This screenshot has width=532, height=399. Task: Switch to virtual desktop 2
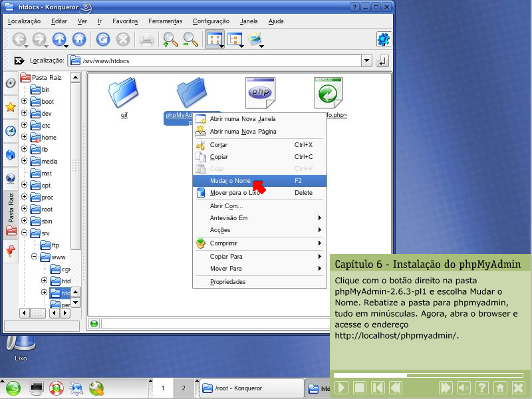184,388
